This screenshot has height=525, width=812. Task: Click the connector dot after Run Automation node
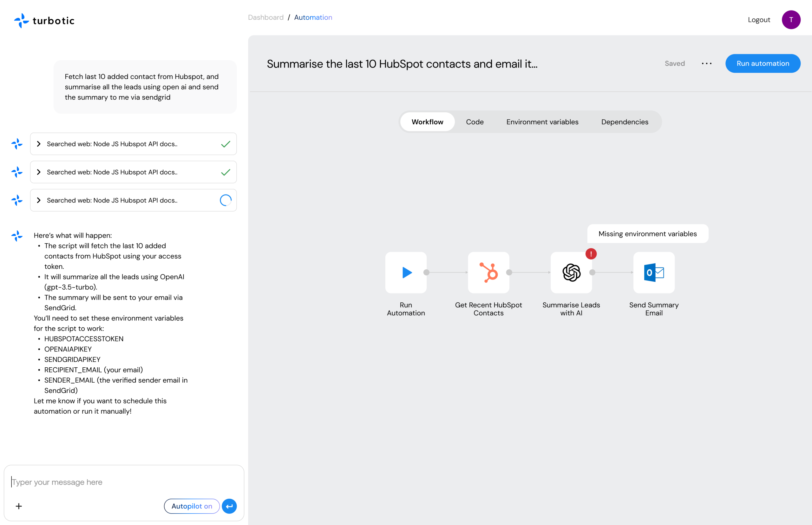(426, 272)
